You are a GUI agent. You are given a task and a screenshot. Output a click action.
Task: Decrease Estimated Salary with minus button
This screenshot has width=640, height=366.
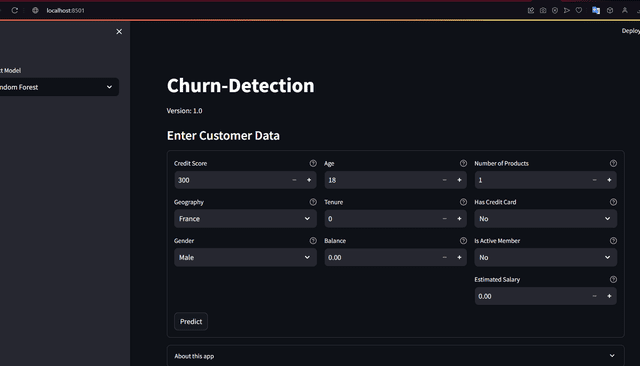[594, 296]
